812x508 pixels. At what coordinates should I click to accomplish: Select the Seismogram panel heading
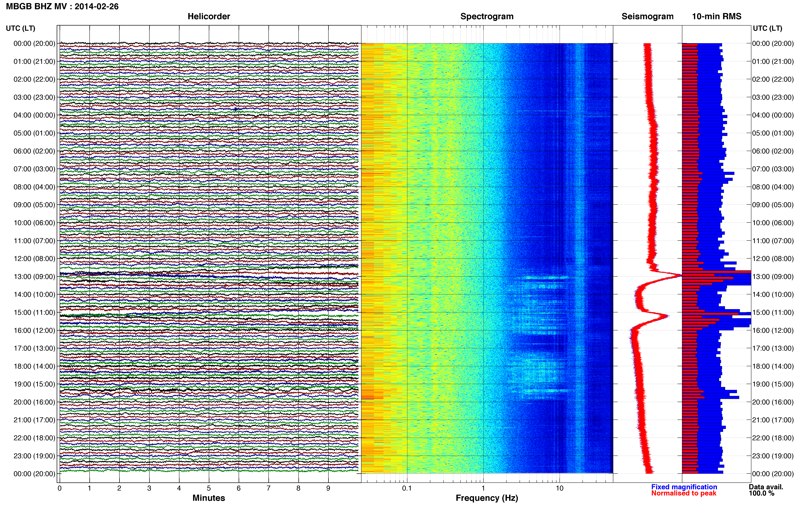click(648, 16)
